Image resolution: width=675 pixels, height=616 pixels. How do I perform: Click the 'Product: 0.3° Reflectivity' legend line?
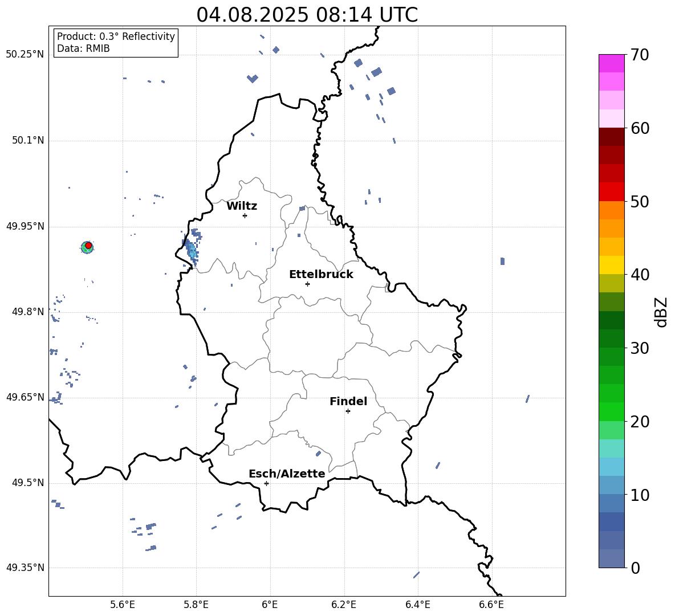click(116, 36)
